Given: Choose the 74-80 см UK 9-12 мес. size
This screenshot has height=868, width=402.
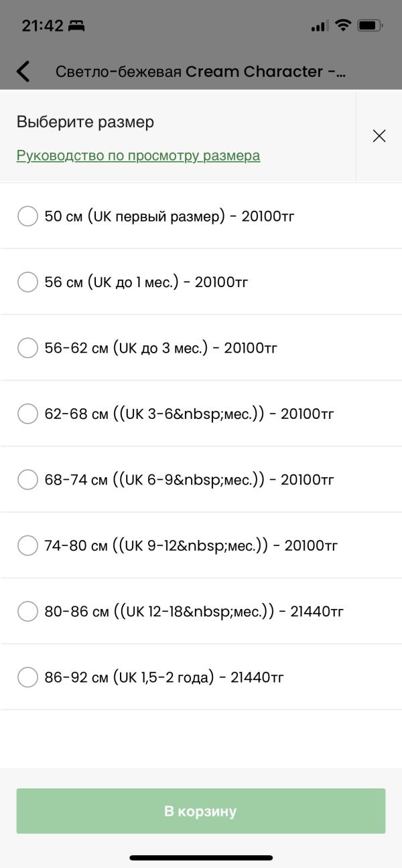Looking at the screenshot, I should point(201,545).
